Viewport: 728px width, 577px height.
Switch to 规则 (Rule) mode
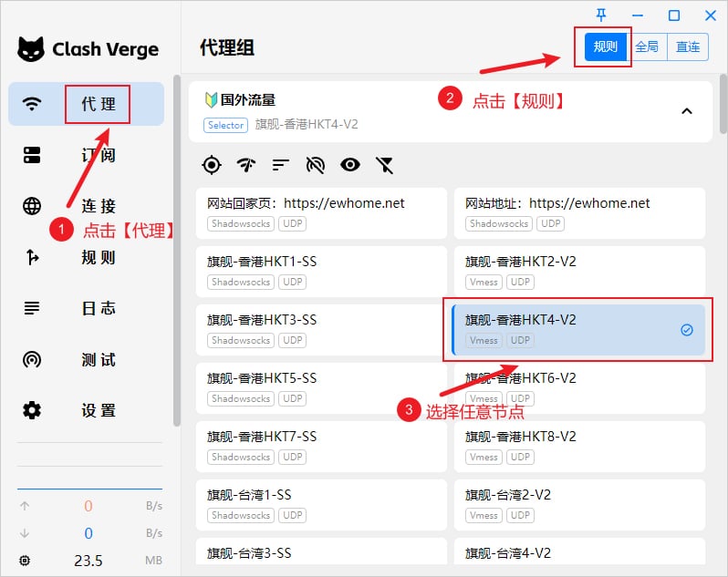(x=605, y=47)
